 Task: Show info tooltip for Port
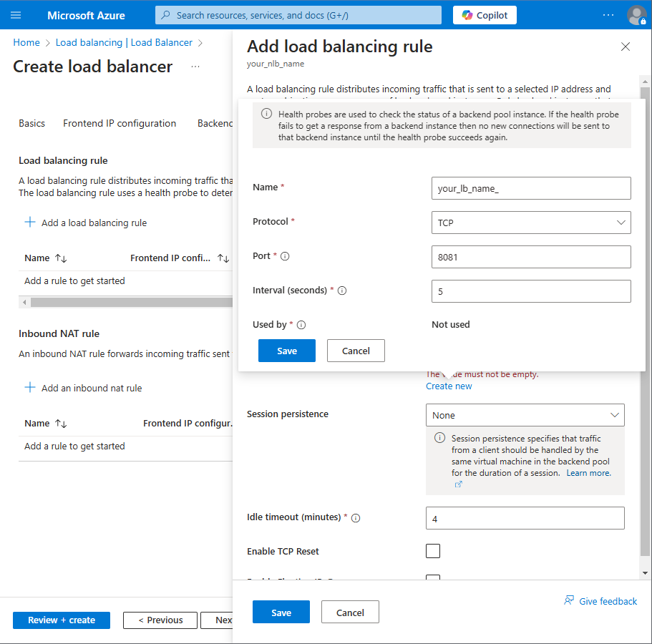tap(285, 256)
